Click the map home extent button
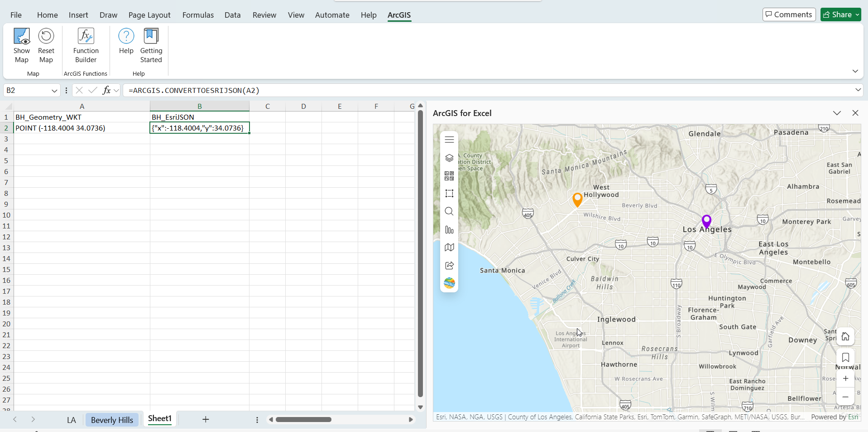This screenshot has height=432, width=868. pos(845,337)
